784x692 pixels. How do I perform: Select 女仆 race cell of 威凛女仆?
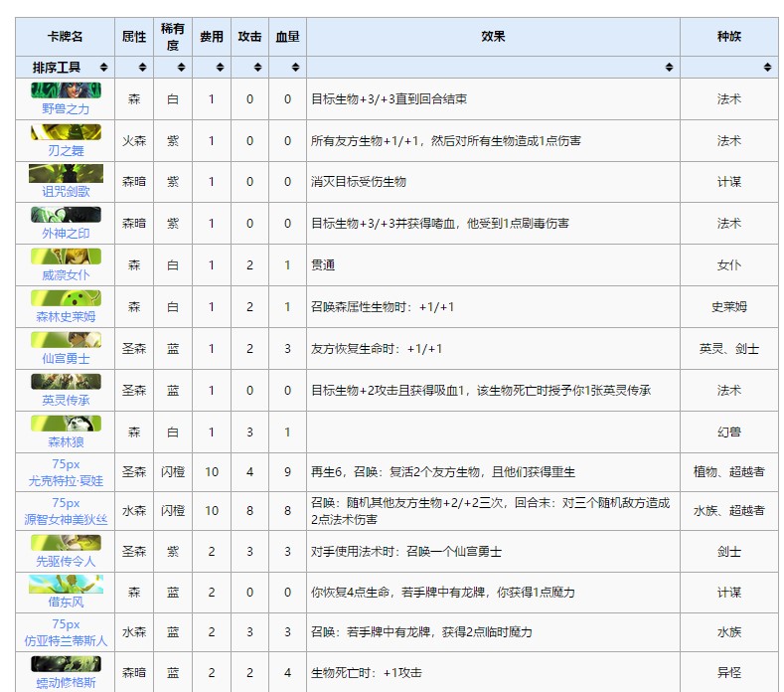point(729,265)
